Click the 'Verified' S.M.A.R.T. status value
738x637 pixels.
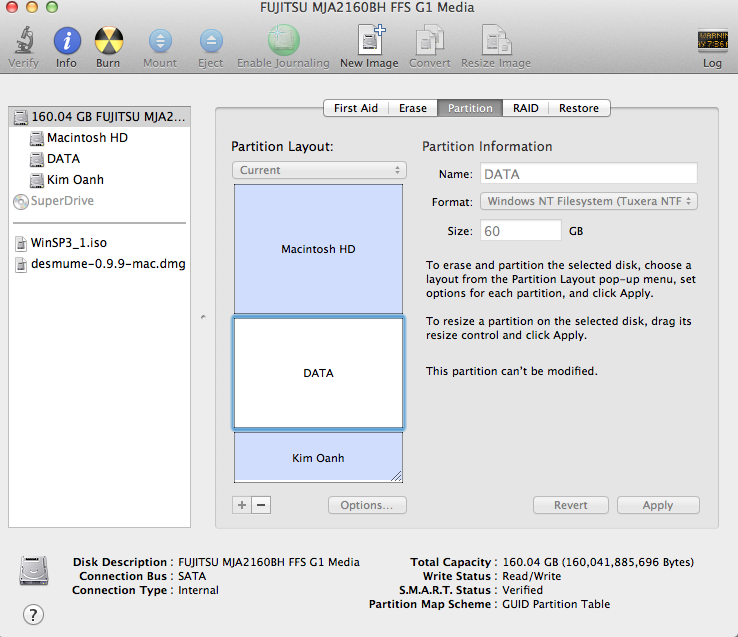[x=522, y=590]
